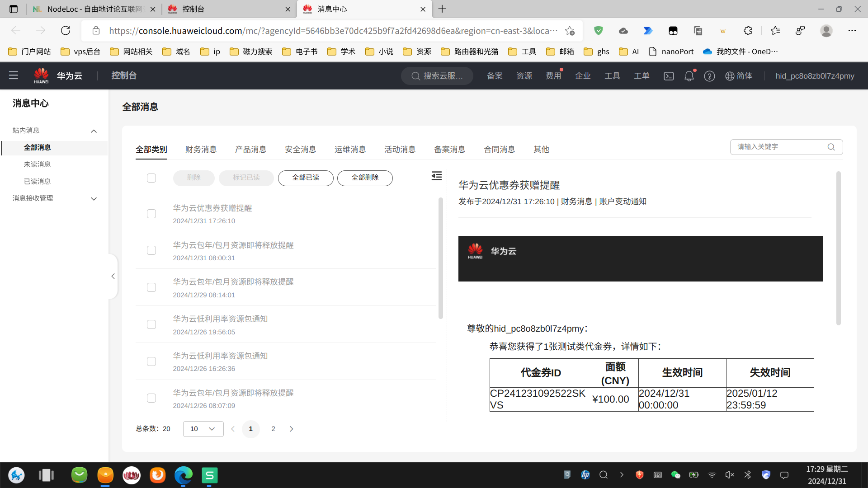Open new browser tab
This screenshot has height=488, width=868.
[442, 9]
